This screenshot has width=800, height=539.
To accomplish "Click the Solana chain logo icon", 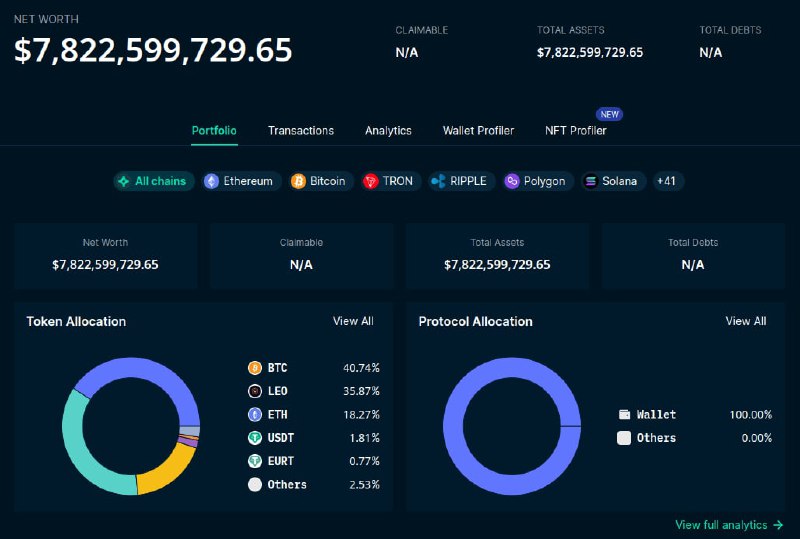I will [x=590, y=181].
